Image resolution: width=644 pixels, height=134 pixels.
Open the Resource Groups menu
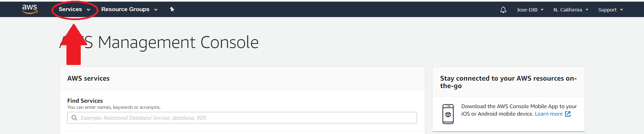(x=125, y=10)
